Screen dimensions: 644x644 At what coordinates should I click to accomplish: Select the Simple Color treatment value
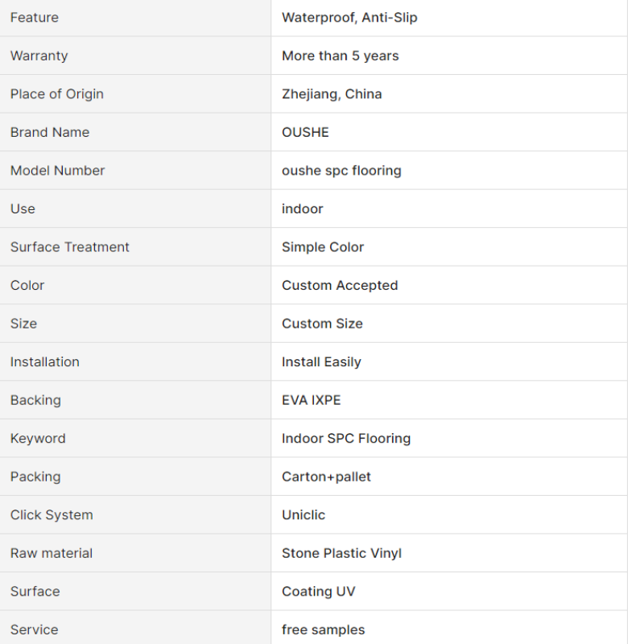pos(323,247)
